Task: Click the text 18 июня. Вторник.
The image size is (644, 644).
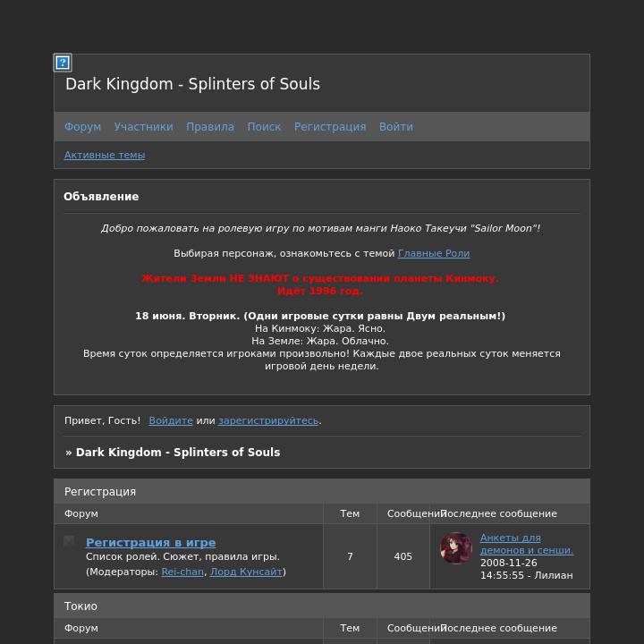Action: click(187, 317)
